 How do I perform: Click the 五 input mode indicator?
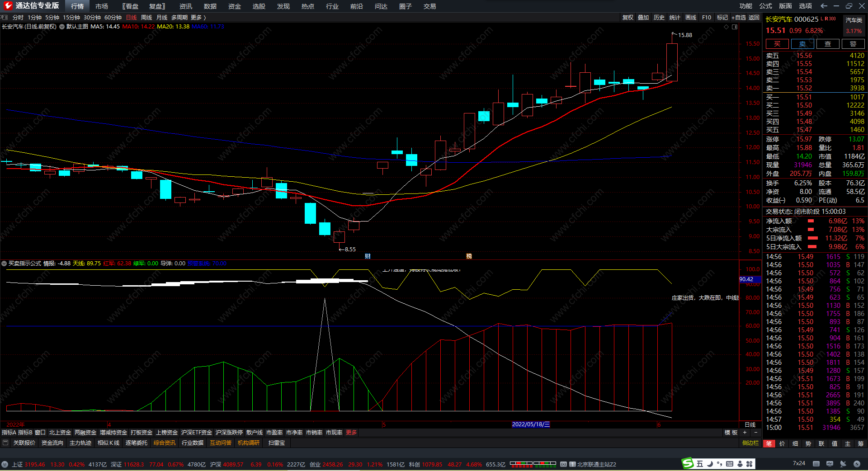pos(700,464)
